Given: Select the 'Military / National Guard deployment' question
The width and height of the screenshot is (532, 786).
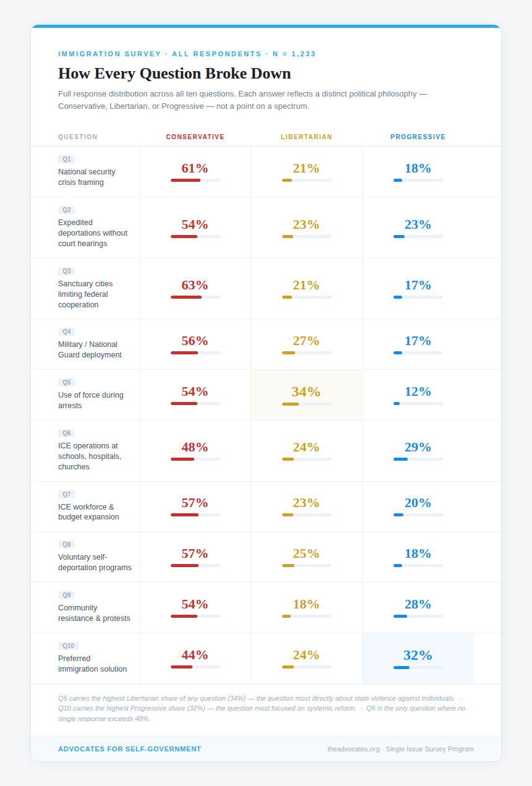Looking at the screenshot, I should pyautogui.click(x=90, y=349).
